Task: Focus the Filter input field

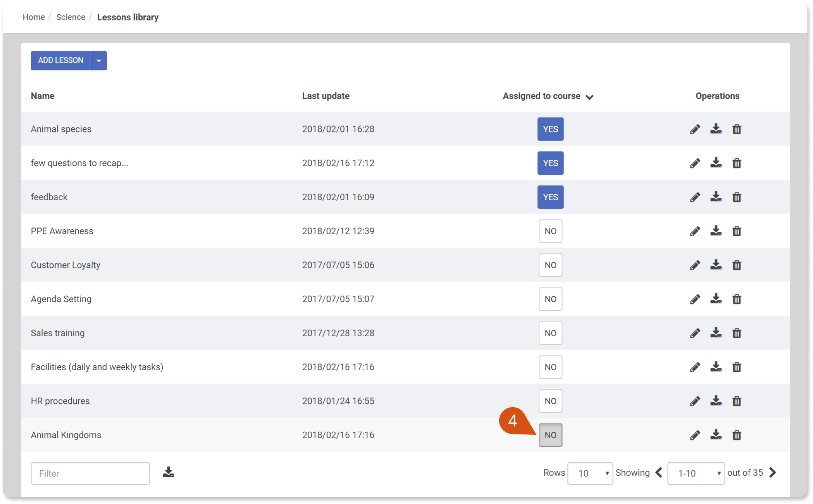Action: [x=90, y=473]
